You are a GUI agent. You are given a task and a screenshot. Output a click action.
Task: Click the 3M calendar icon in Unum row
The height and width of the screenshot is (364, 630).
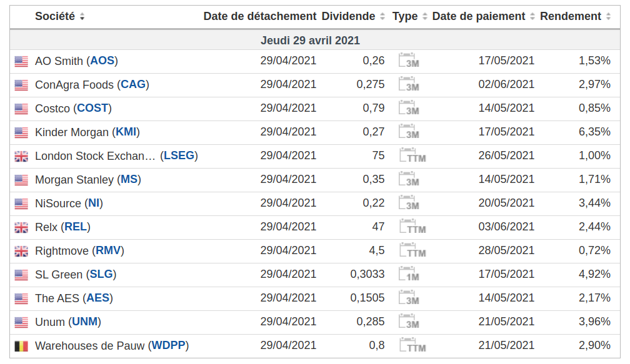[x=409, y=321]
